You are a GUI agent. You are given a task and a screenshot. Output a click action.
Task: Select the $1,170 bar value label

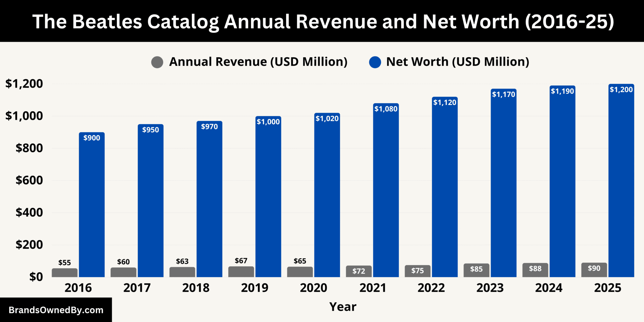503,94
